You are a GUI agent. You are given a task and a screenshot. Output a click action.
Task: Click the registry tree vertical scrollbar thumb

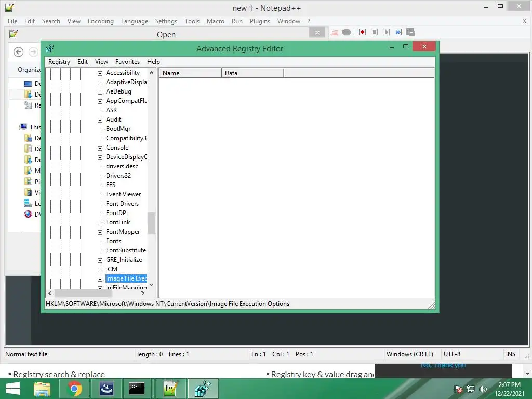pos(151,223)
